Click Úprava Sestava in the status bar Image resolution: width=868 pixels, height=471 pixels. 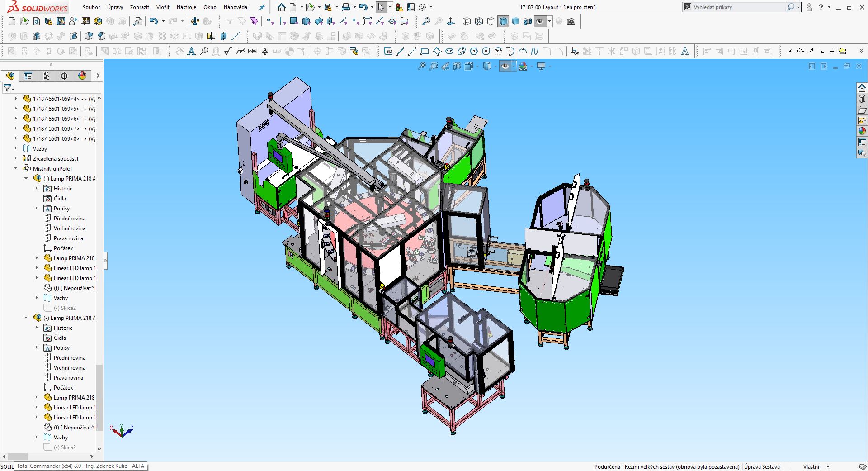[761, 466]
